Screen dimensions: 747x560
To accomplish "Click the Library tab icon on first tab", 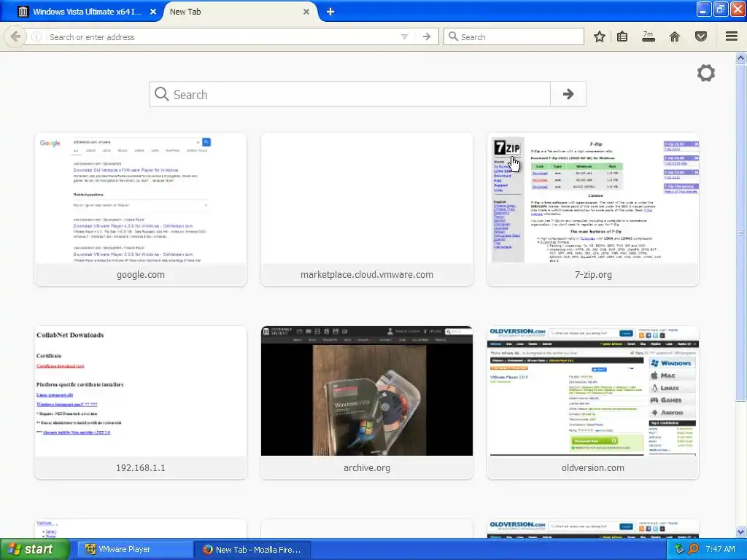I will (x=23, y=12).
